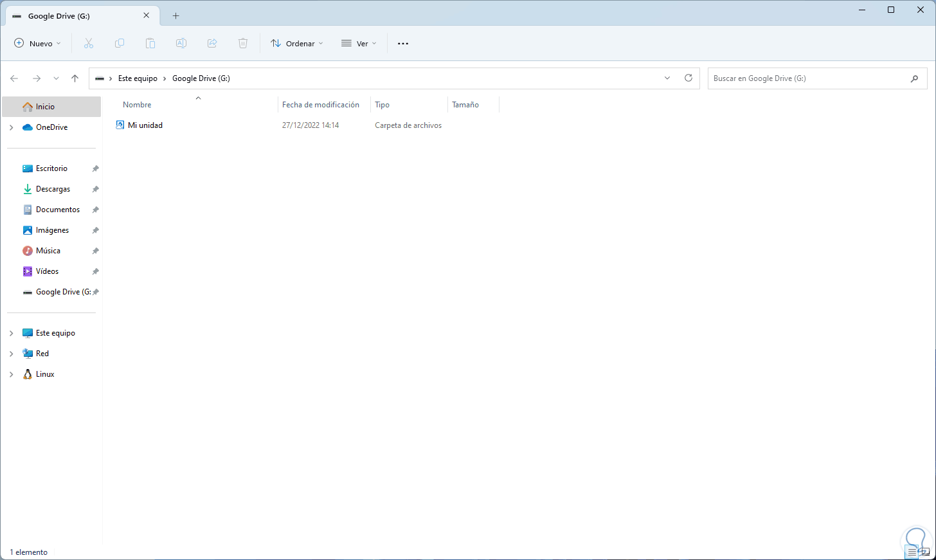936x560 pixels.
Task: Click Google Drive (G:) in breadcrumb
Action: [201, 78]
